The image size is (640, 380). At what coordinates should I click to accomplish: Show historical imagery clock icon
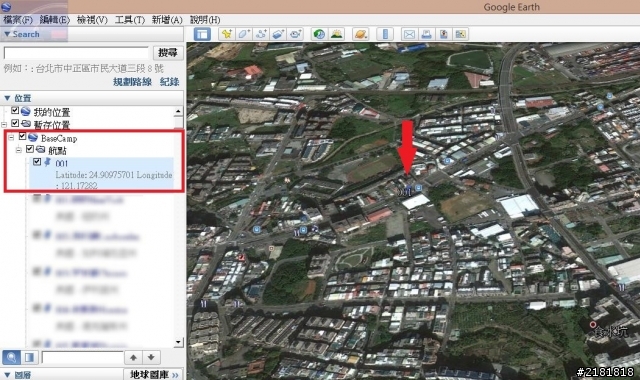319,34
